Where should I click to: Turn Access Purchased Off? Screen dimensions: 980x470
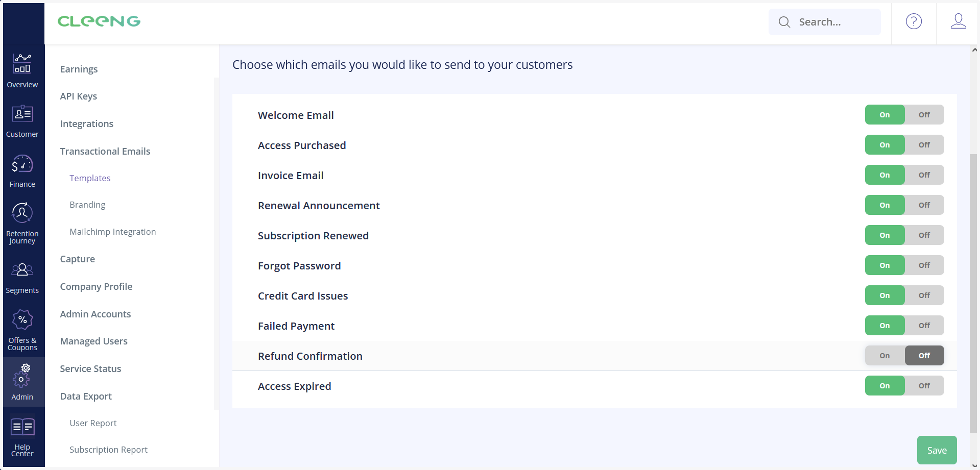(924, 145)
